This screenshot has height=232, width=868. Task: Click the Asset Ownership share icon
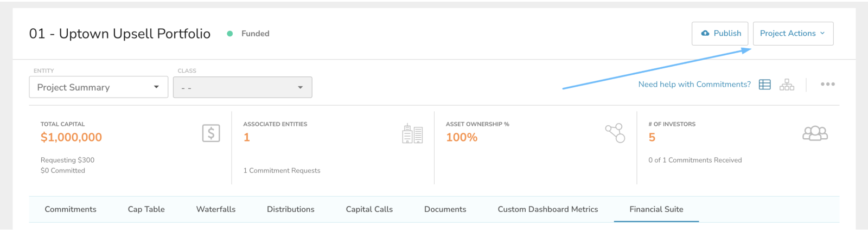coord(615,133)
